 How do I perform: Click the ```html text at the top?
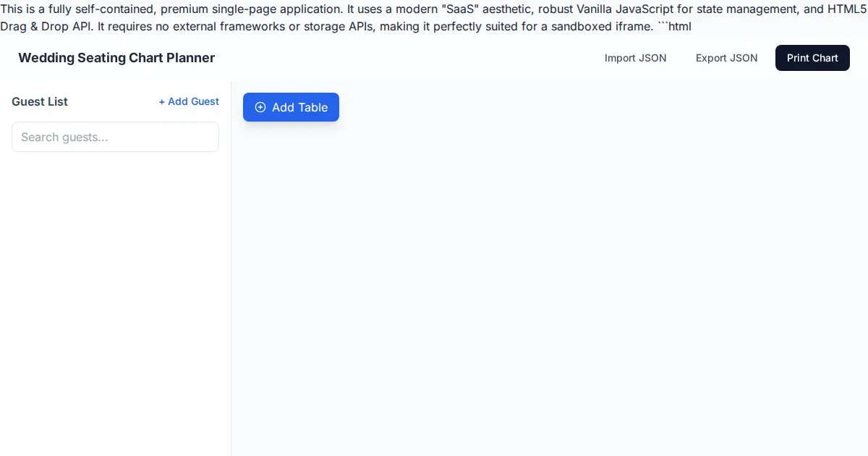(674, 27)
